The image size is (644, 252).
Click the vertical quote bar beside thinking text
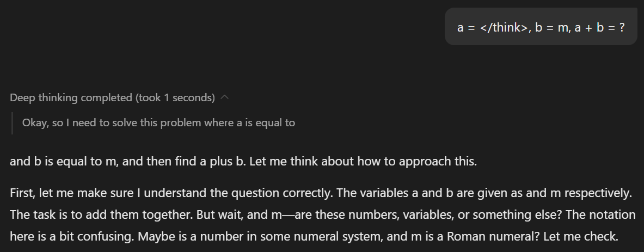click(x=13, y=123)
